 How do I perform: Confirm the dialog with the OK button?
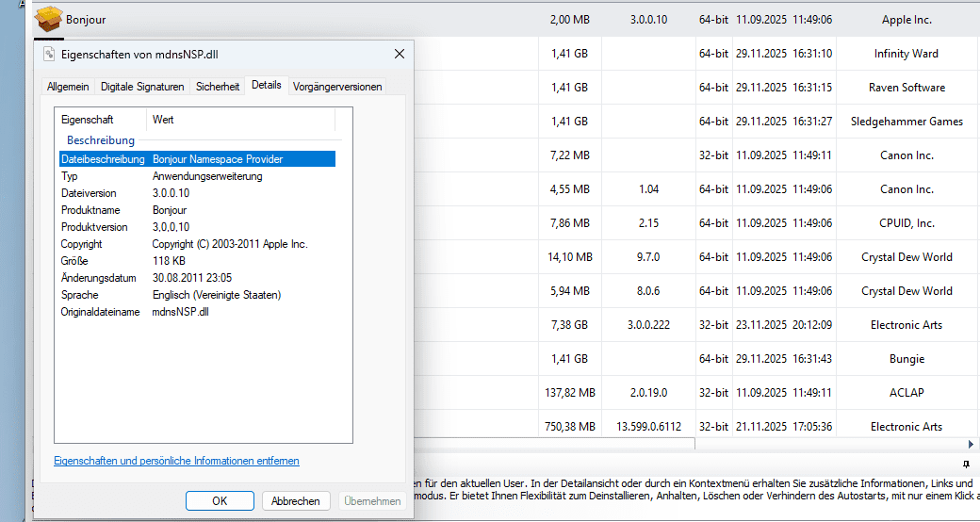220,500
